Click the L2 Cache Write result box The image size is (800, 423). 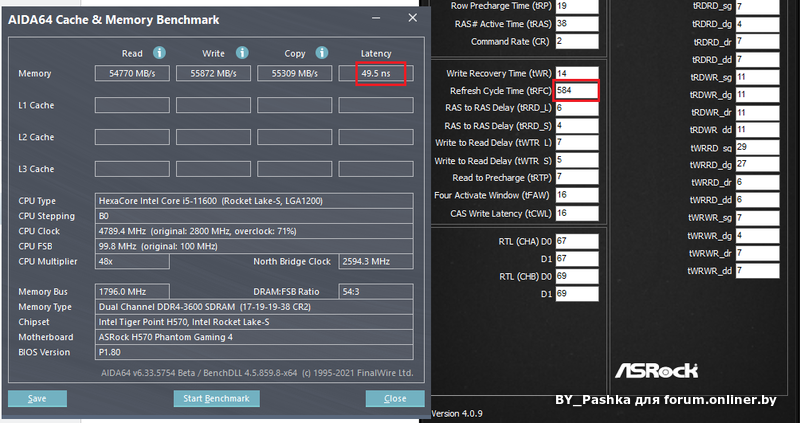click(x=213, y=137)
